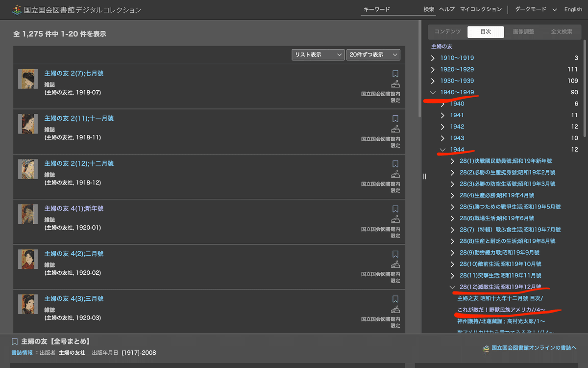
Task: Open 国立国会図書館オンラインの書誌へ link
Action: (534, 348)
